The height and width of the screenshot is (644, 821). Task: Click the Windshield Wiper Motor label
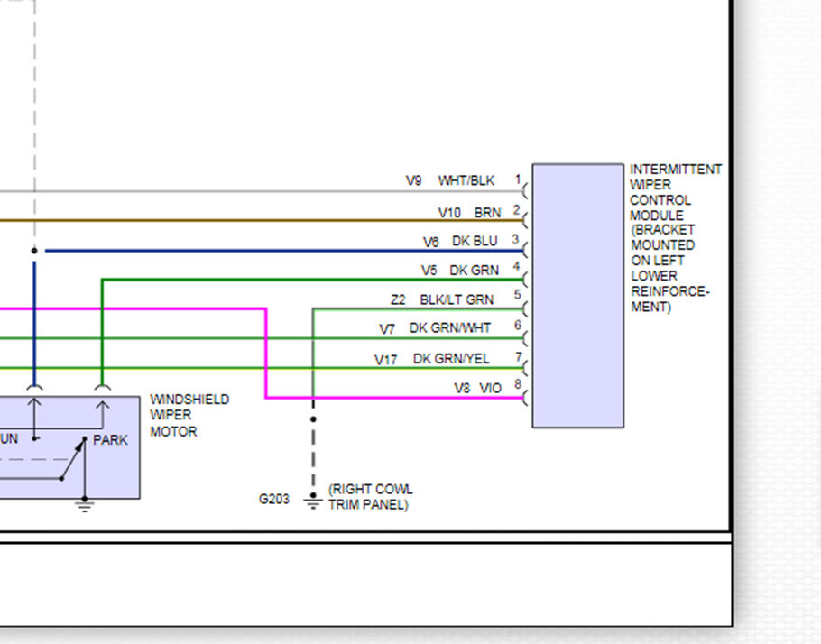pyautogui.click(x=189, y=416)
